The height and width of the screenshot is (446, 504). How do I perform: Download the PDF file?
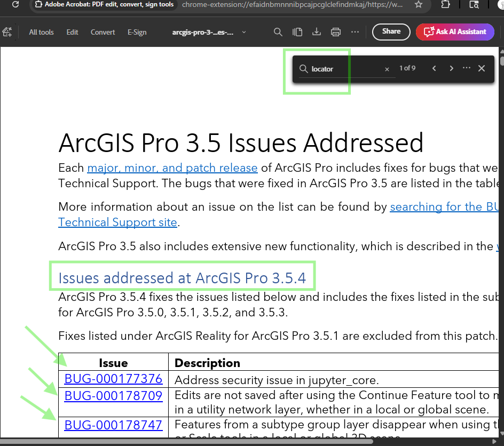[x=317, y=32]
